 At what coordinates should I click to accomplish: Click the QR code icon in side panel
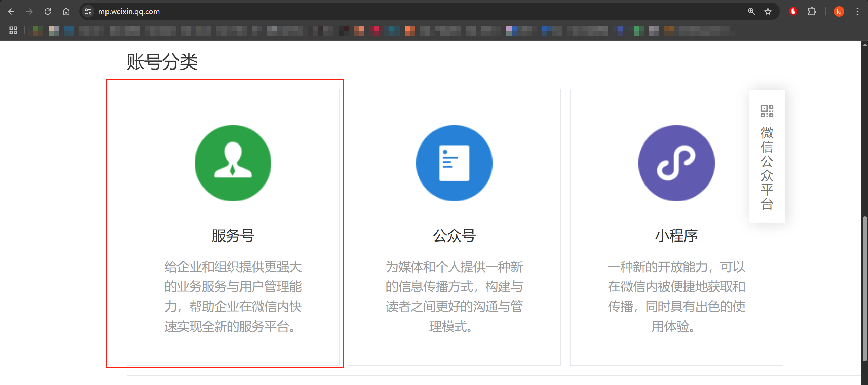click(767, 111)
